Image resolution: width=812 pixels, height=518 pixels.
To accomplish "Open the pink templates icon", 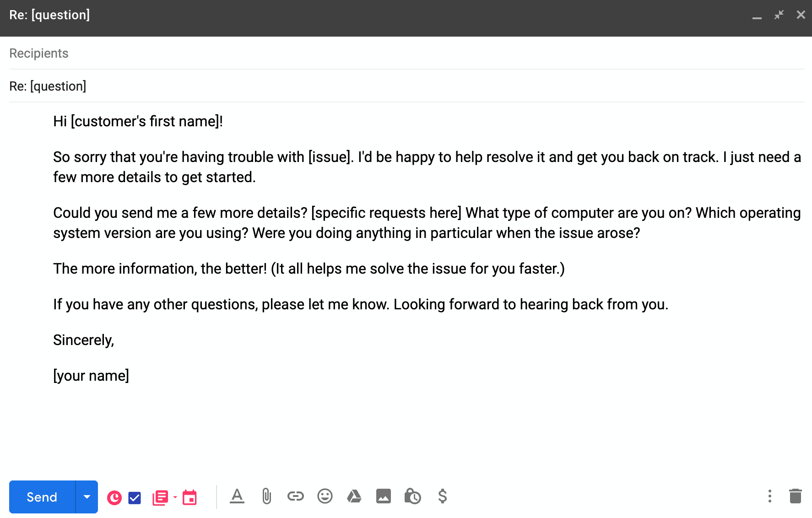I will click(x=160, y=497).
